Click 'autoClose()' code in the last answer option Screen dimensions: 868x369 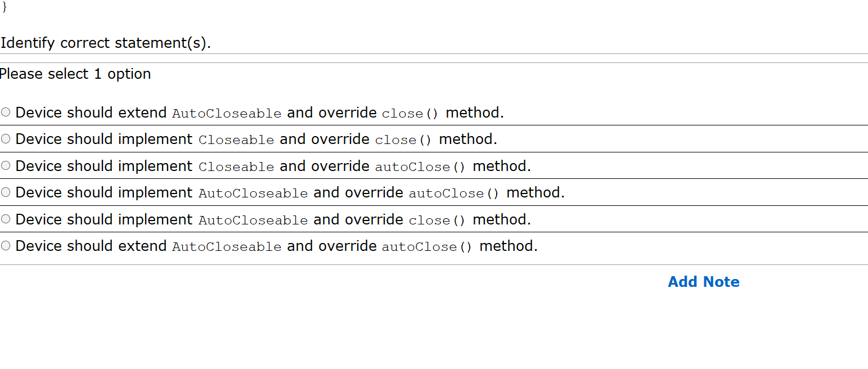[427, 247]
